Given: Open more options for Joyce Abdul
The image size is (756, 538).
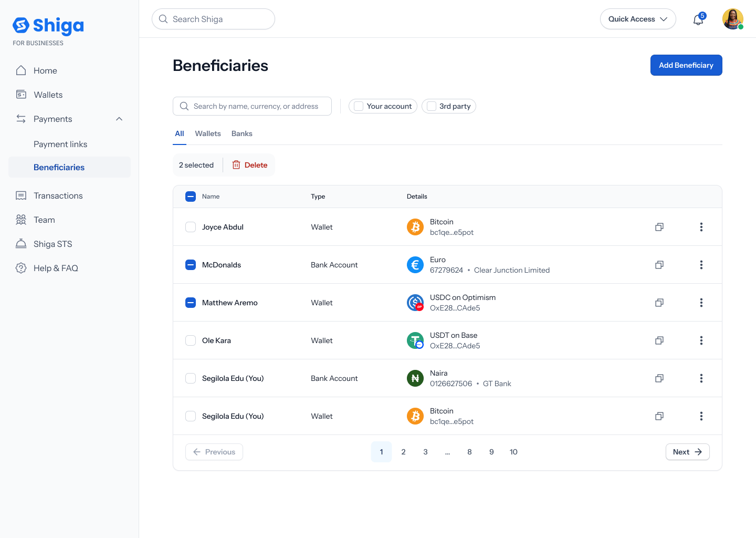Looking at the screenshot, I should point(701,227).
